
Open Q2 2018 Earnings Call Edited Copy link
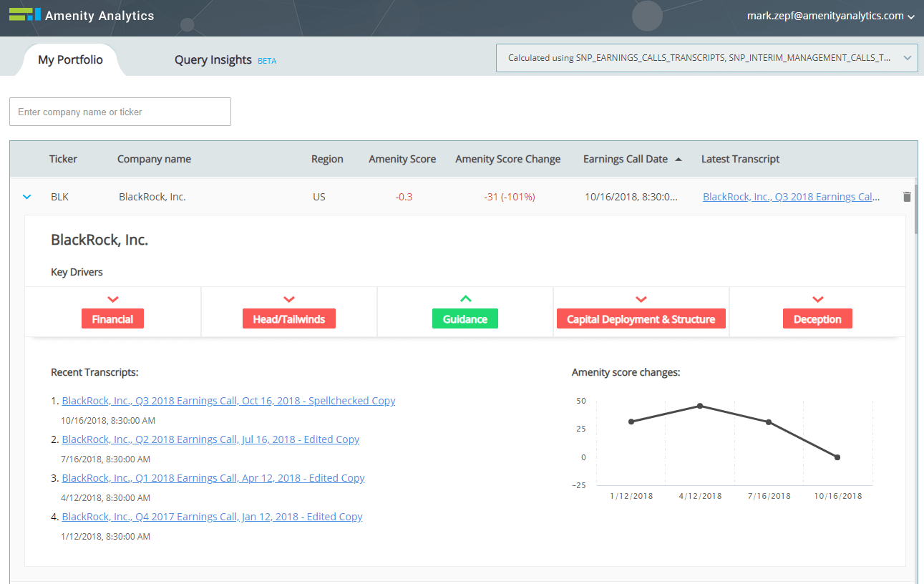(x=210, y=439)
